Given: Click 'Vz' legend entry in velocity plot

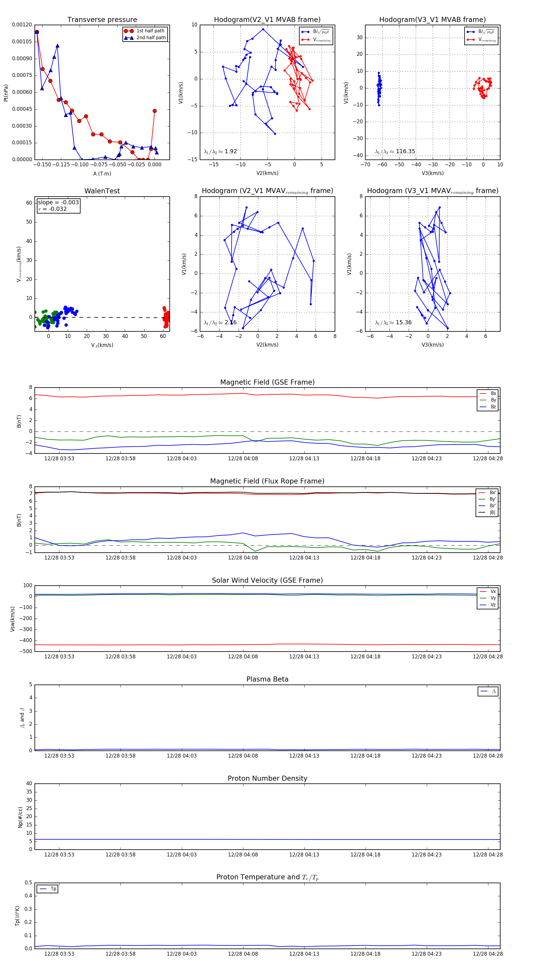Looking at the screenshot, I should click(488, 605).
